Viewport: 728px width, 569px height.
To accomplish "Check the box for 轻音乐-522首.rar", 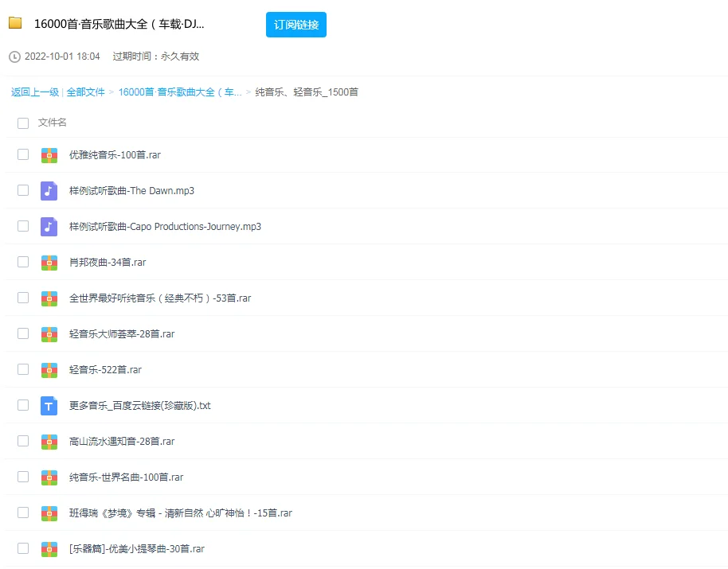I will [22, 369].
